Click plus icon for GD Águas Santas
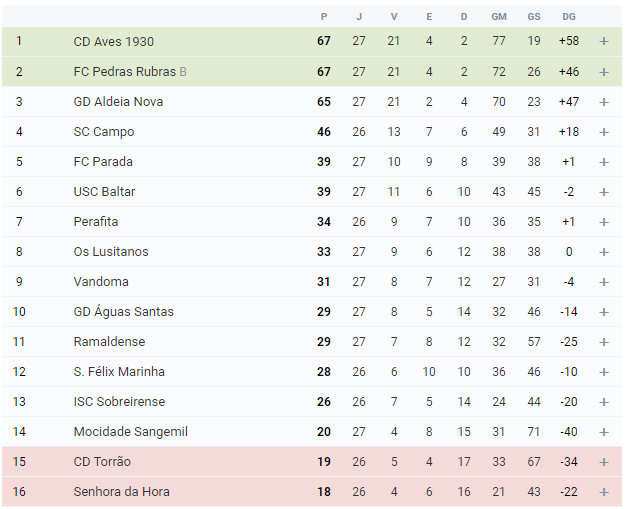 (603, 312)
